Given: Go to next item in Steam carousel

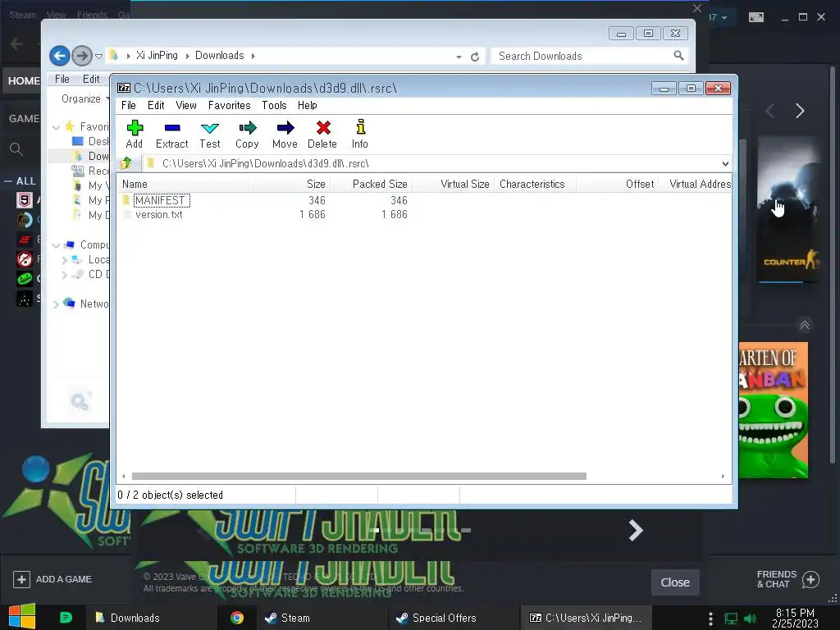Looking at the screenshot, I should coord(799,111).
